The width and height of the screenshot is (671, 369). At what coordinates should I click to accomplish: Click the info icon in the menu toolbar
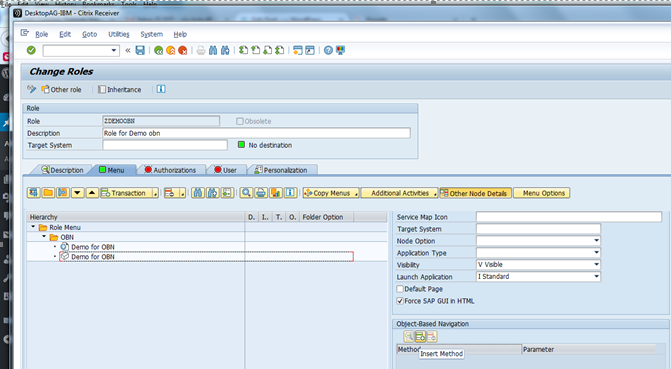click(290, 193)
